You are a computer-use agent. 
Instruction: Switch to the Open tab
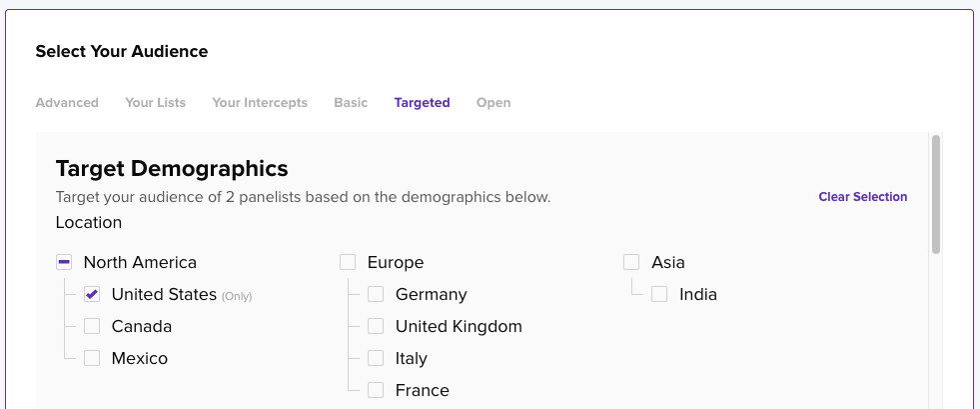pyautogui.click(x=493, y=103)
